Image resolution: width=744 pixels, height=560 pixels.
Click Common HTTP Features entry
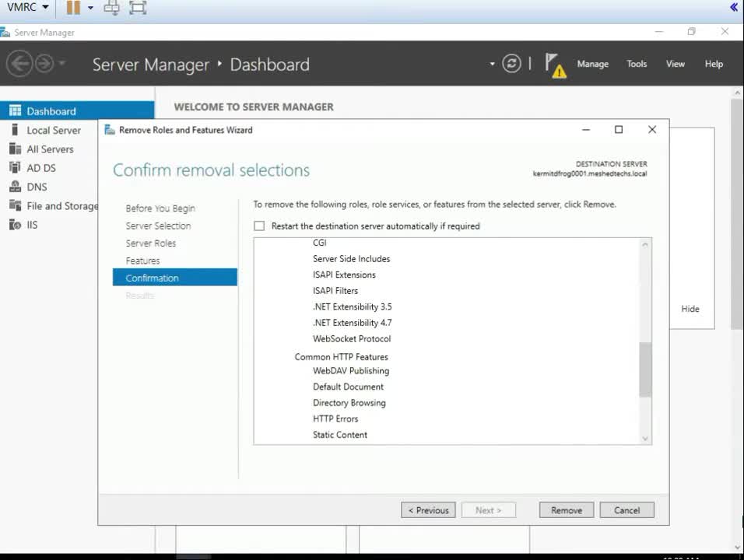[x=341, y=356]
